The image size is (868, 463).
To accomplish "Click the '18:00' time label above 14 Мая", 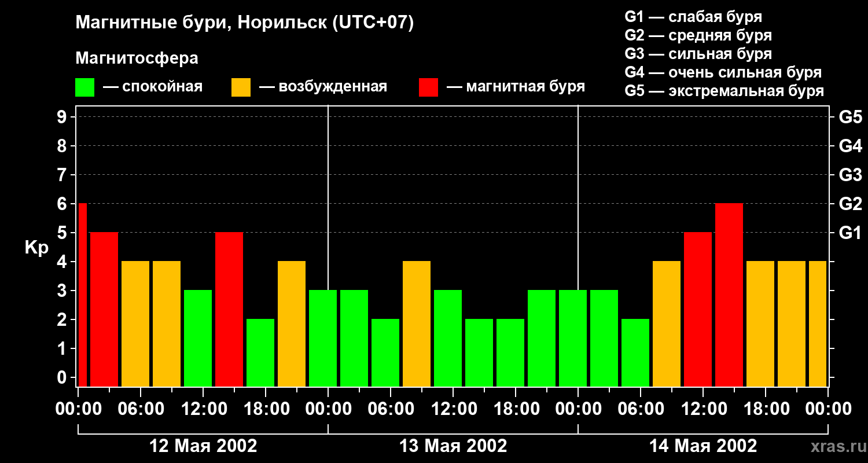I will (x=766, y=409).
